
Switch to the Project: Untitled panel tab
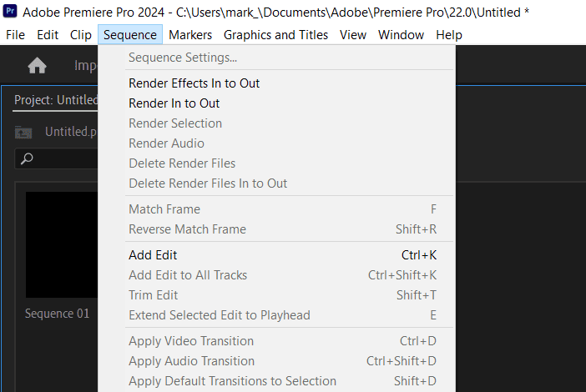point(56,100)
